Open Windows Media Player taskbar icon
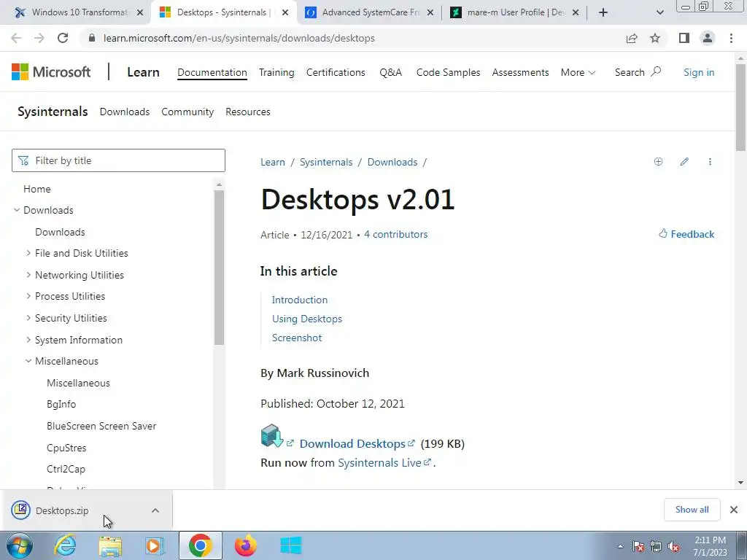 coord(154,545)
